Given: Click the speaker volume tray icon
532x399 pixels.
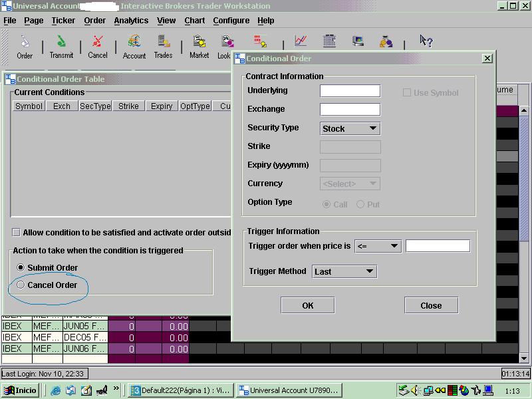Looking at the screenshot, I should pos(415,390).
